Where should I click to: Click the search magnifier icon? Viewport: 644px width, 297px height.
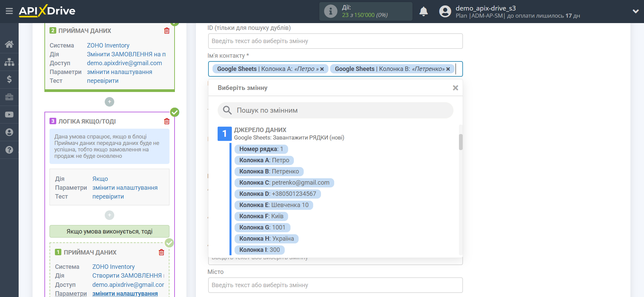227,110
